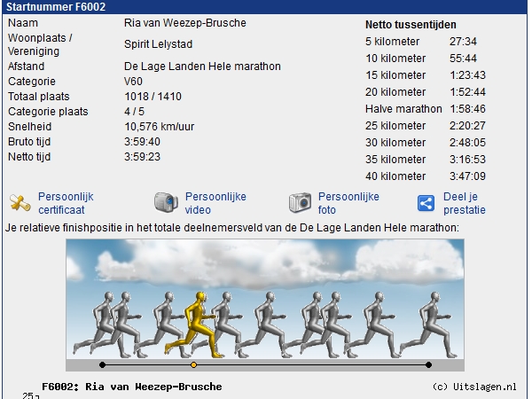Click the video camera icon
Image resolution: width=532 pixels, height=399 pixels.
click(x=166, y=203)
